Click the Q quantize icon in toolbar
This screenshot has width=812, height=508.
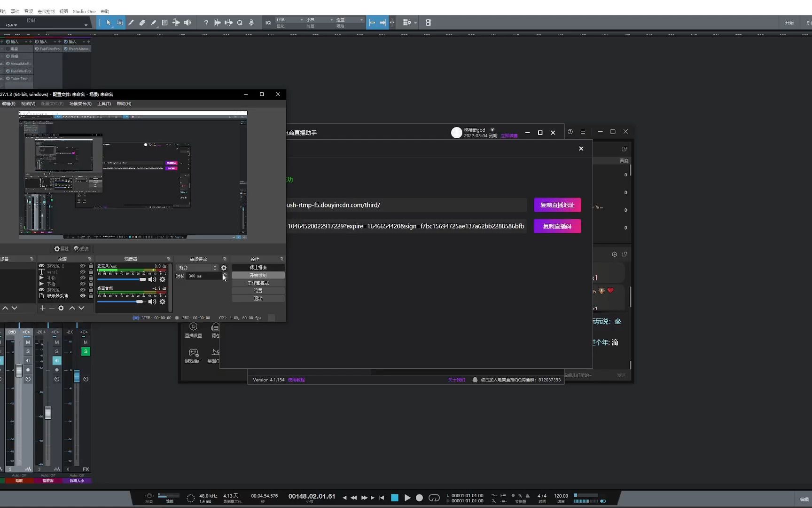pyautogui.click(x=240, y=23)
